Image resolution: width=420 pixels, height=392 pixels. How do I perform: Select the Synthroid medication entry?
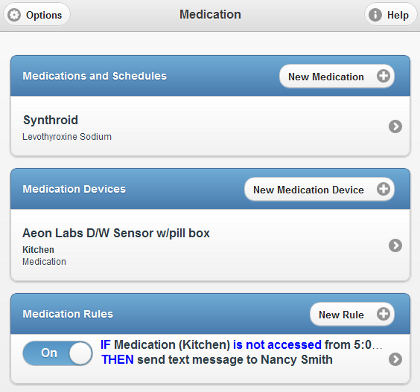[210, 126]
